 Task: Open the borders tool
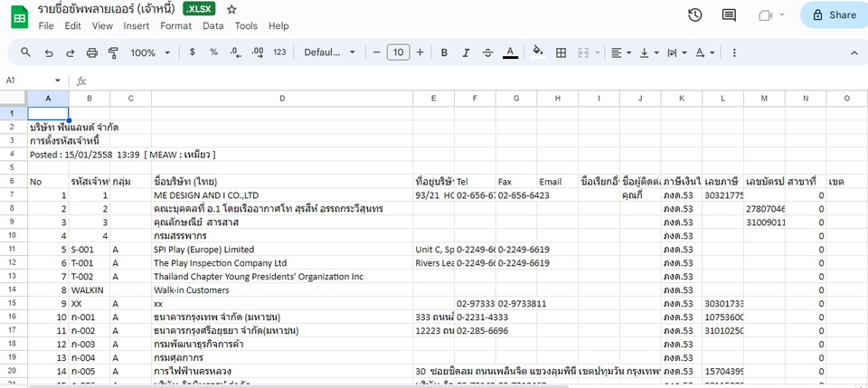561,52
